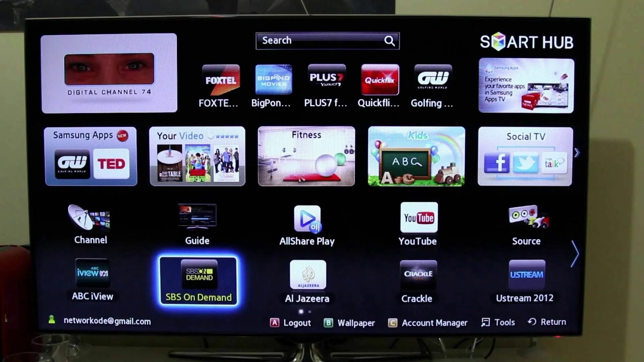Select the Channel menu item
Image resolution: width=644 pixels, height=362 pixels.
tap(91, 224)
